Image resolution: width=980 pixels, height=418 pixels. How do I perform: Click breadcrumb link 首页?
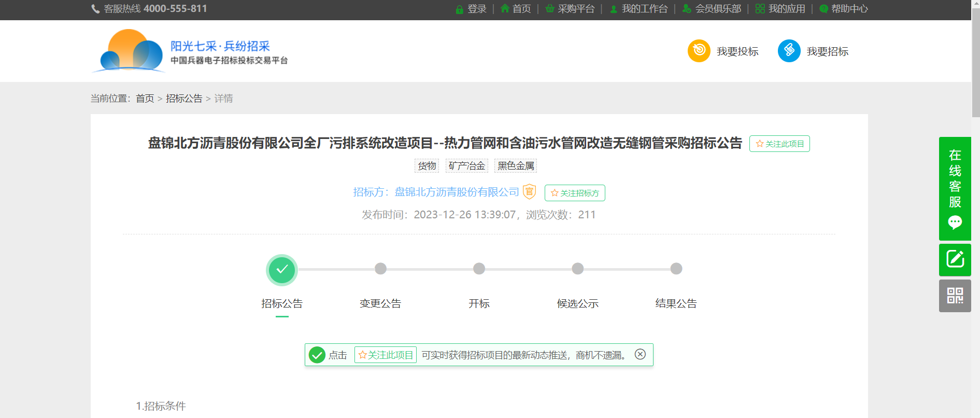click(145, 99)
